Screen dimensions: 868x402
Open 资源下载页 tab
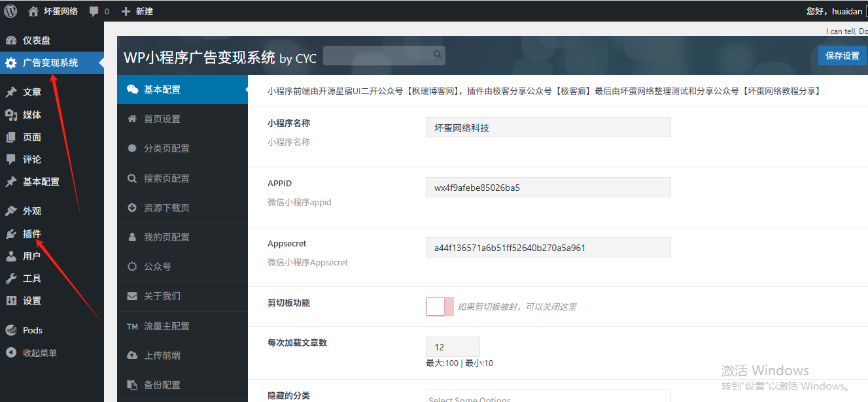click(x=182, y=208)
